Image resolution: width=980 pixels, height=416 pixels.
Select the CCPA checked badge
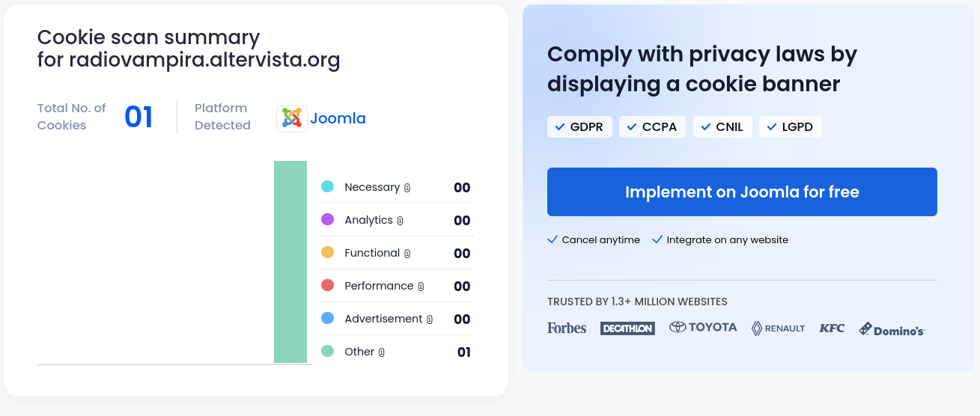(x=651, y=127)
